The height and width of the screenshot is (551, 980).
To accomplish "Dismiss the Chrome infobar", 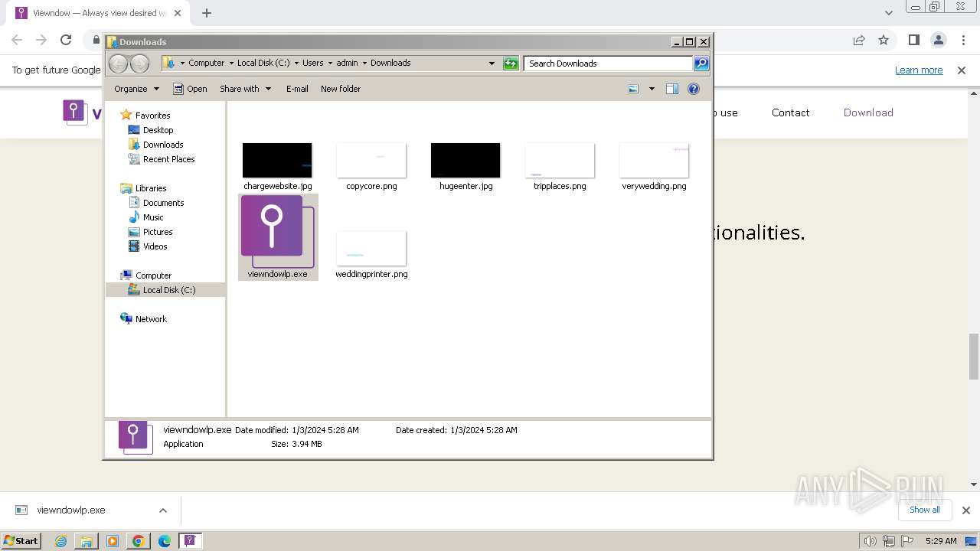I will (962, 70).
